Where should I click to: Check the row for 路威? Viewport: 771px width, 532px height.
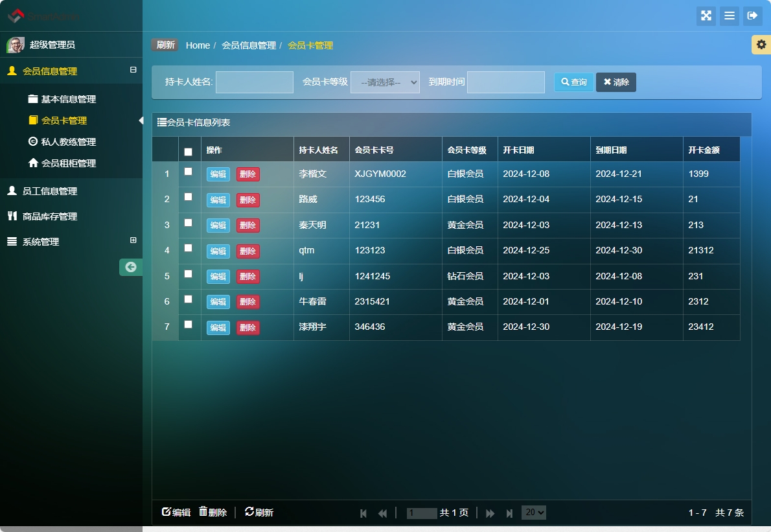188,197
